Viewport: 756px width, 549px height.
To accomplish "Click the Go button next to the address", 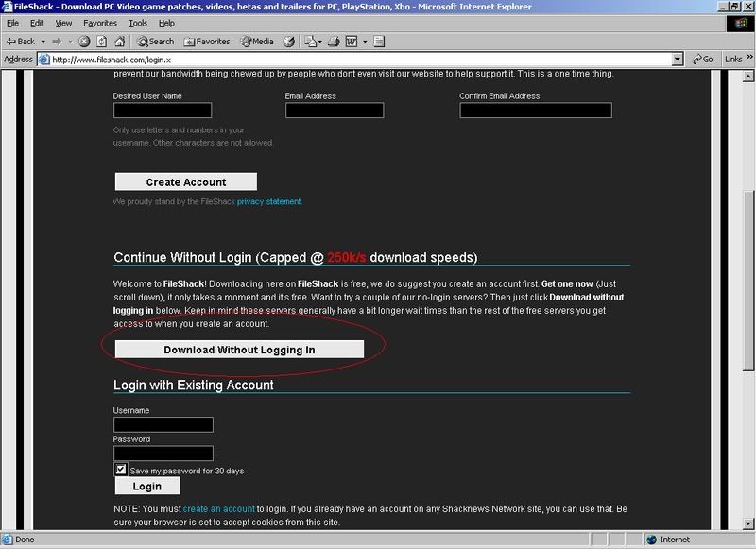I will tap(702, 60).
